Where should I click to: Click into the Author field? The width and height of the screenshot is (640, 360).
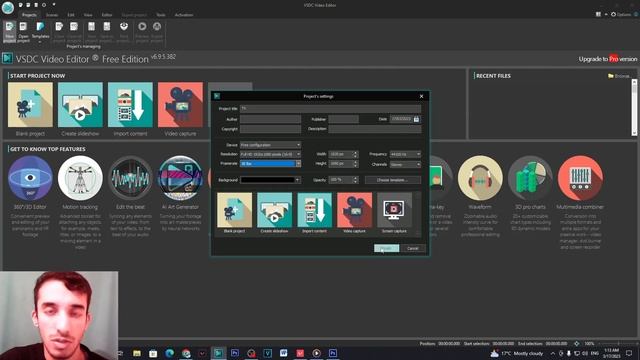tap(270, 119)
